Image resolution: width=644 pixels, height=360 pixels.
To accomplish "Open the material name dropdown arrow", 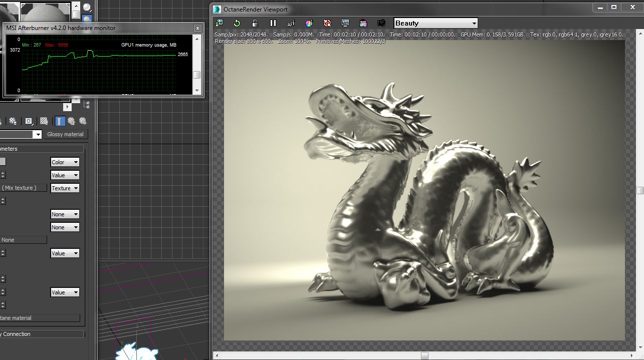I will (38, 135).
